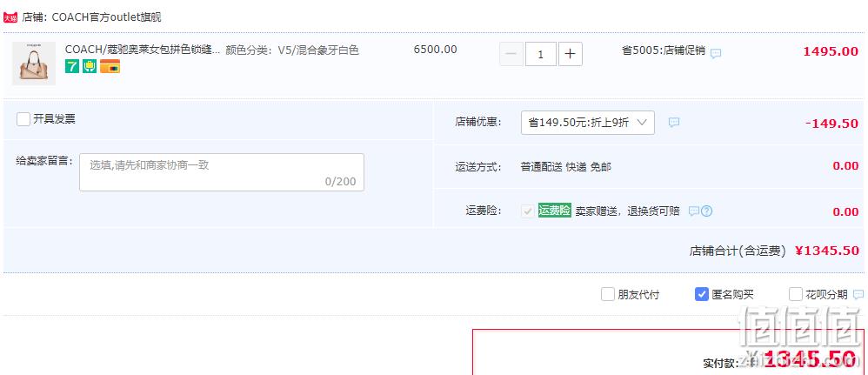
Task: Open the COACH/蔻驰奥莱女包 product title link
Action: (143, 50)
